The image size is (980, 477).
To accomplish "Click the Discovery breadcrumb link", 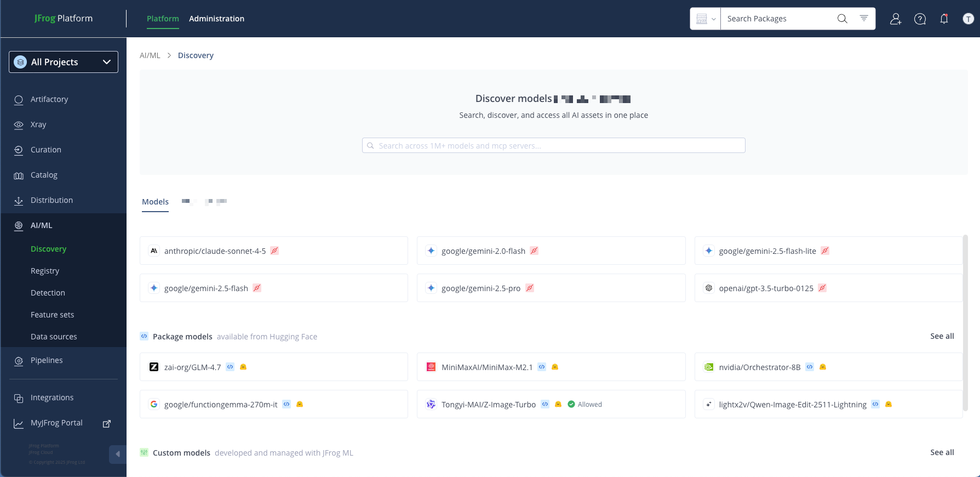I will pyautogui.click(x=196, y=55).
